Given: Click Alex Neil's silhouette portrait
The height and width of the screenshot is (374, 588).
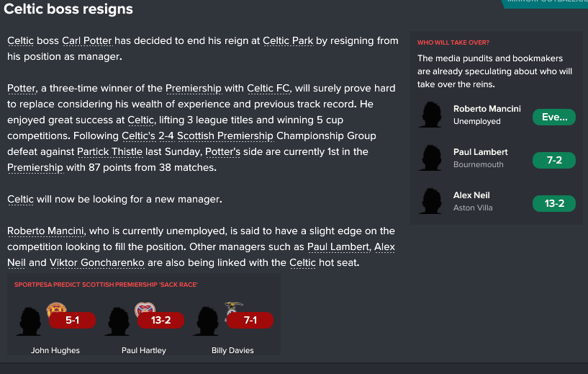Looking at the screenshot, I should (430, 201).
